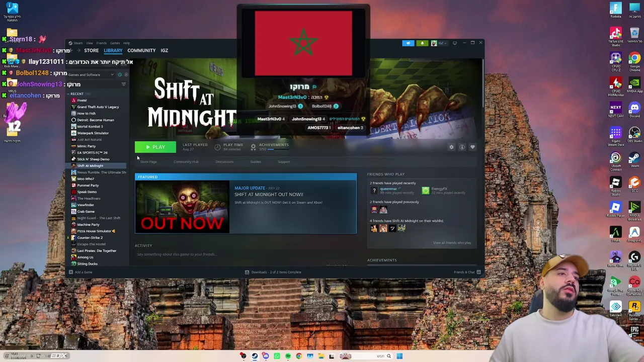
Task: Click Add a Game
Action: tap(80, 273)
